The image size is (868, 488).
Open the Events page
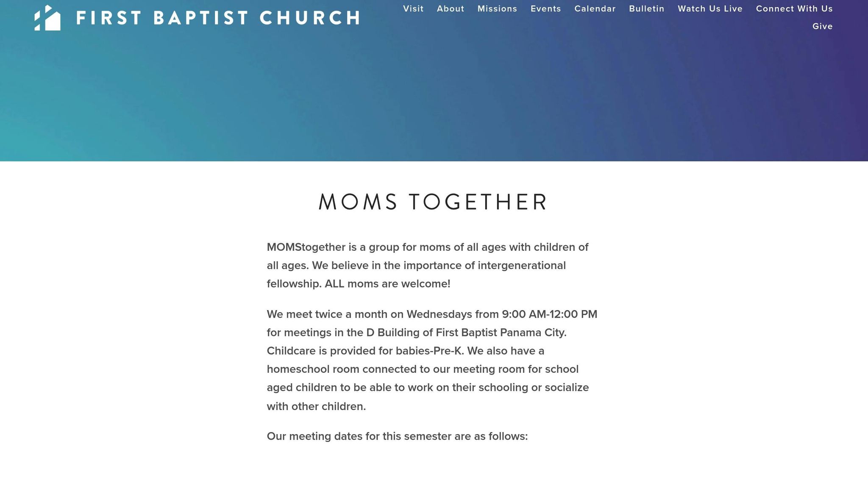pos(545,8)
